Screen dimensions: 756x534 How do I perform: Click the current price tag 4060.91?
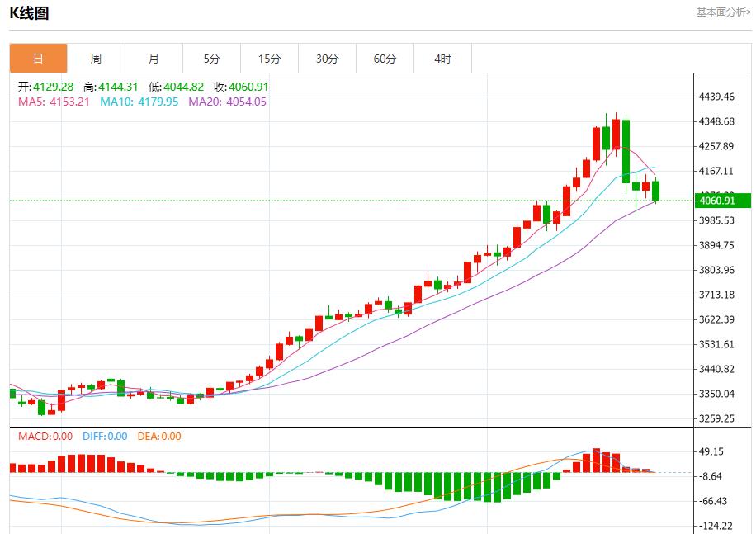pyautogui.click(x=716, y=201)
